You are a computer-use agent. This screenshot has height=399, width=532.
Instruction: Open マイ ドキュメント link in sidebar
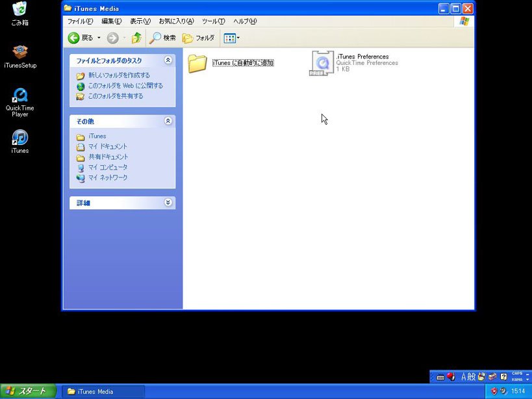[108, 147]
